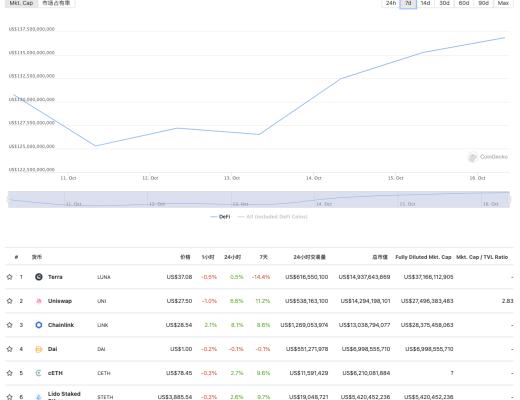Sort table by 24小时交易量 column
Image resolution: width=520 pixels, height=400 pixels.
pyautogui.click(x=309, y=257)
